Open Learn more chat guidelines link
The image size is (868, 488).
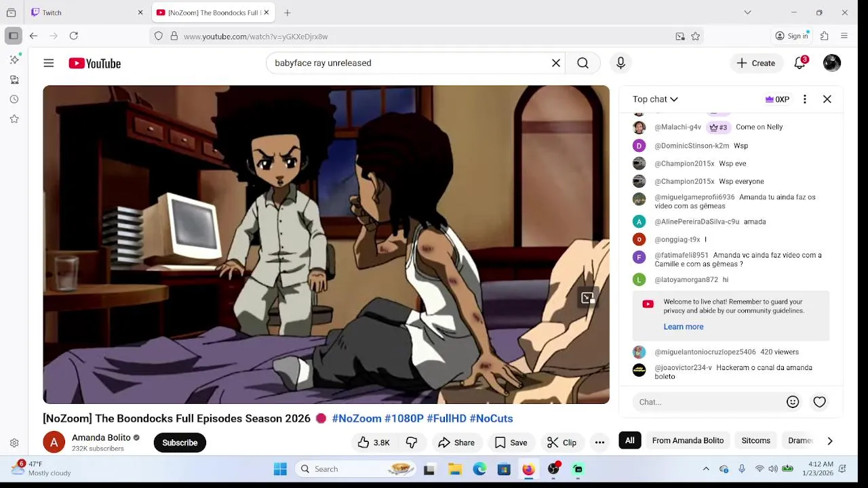[x=684, y=327]
